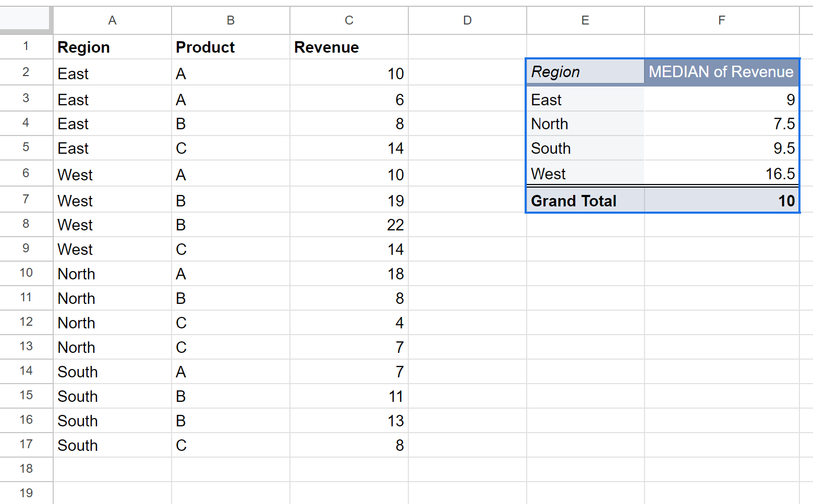This screenshot has width=813, height=504.
Task: Click the South median value 9.5
Action: 722,148
